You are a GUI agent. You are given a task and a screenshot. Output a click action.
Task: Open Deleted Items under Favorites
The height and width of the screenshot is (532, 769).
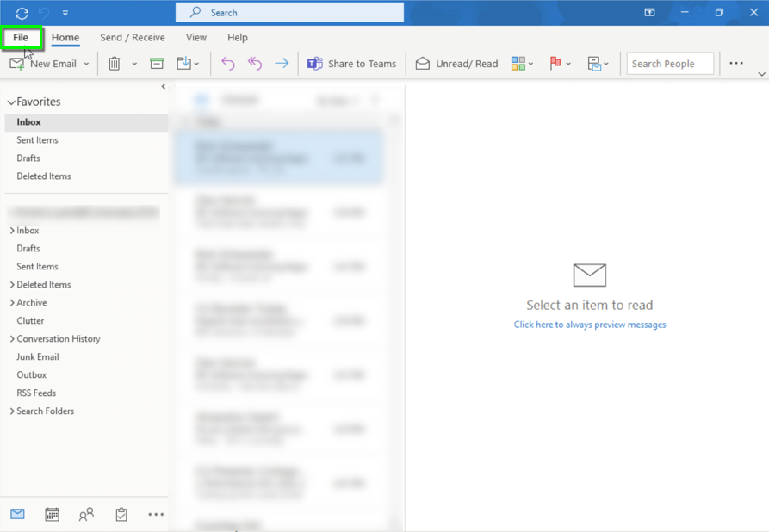(44, 176)
